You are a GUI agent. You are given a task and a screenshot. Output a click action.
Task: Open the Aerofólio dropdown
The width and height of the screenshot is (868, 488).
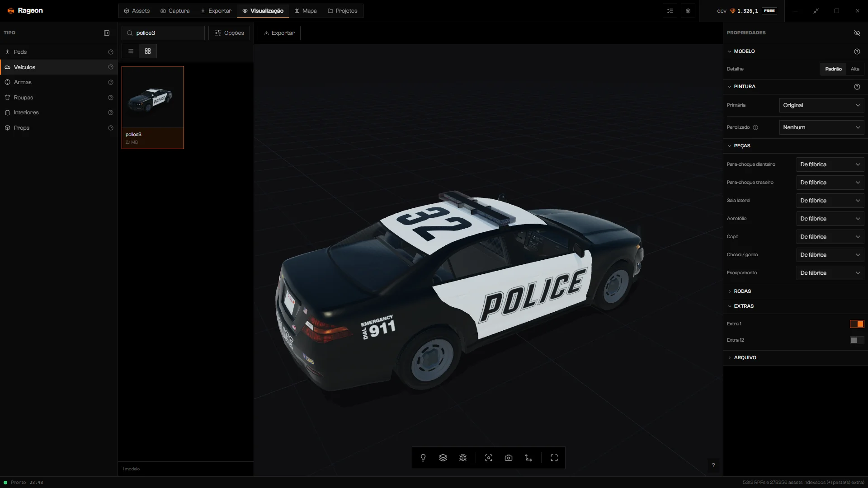830,219
